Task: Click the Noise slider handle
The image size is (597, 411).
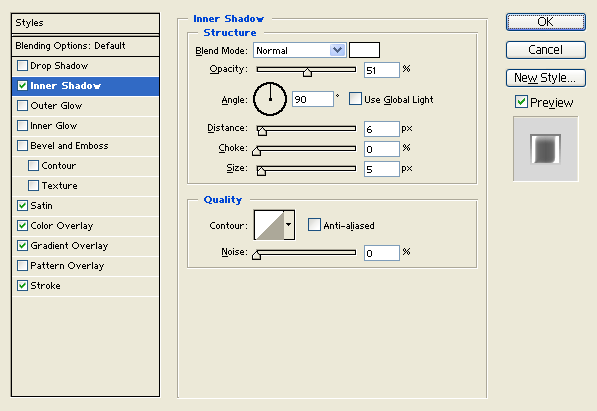Action: click(257, 255)
